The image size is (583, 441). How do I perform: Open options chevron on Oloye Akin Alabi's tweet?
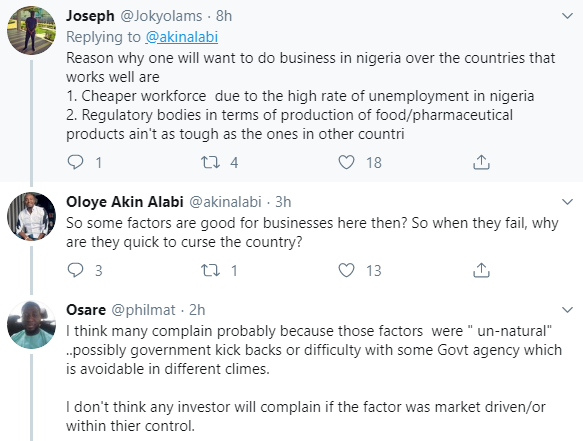(x=567, y=202)
